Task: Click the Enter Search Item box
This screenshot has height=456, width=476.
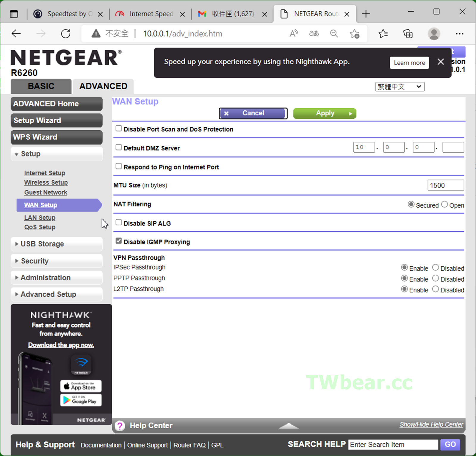Action: [393, 444]
